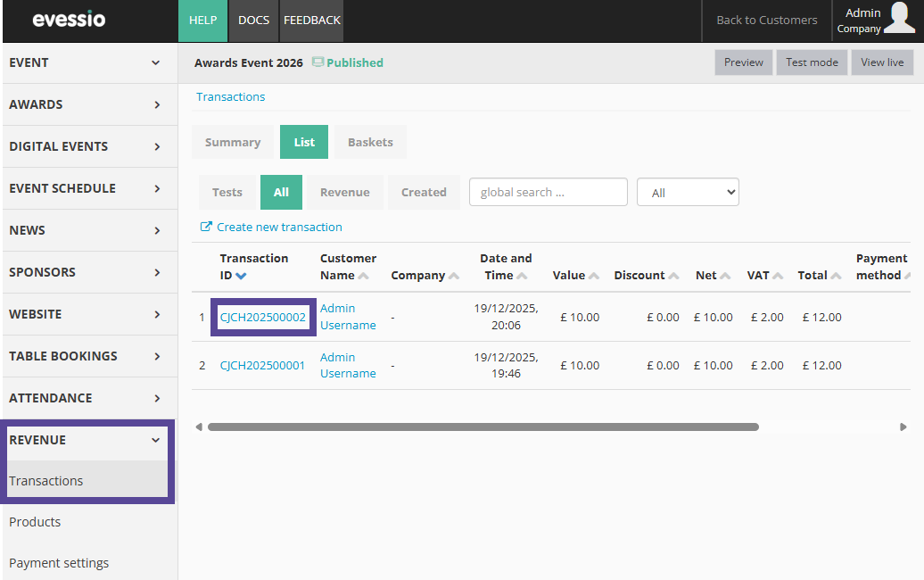Image resolution: width=924 pixels, height=580 pixels.
Task: Open transaction CJCH202500001
Action: pyautogui.click(x=263, y=366)
